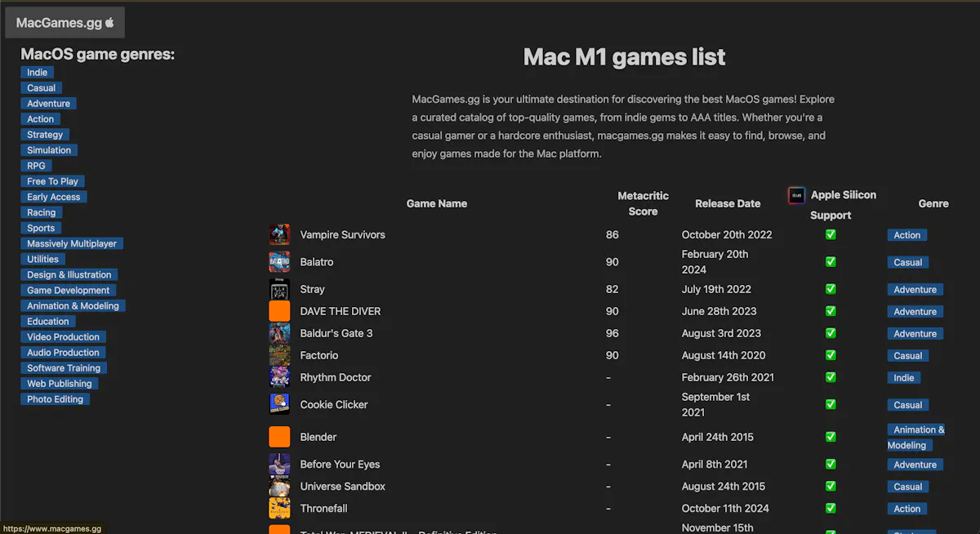Open Animation & Modeling sidebar genre tag
Image resolution: width=980 pixels, height=534 pixels.
(x=73, y=305)
